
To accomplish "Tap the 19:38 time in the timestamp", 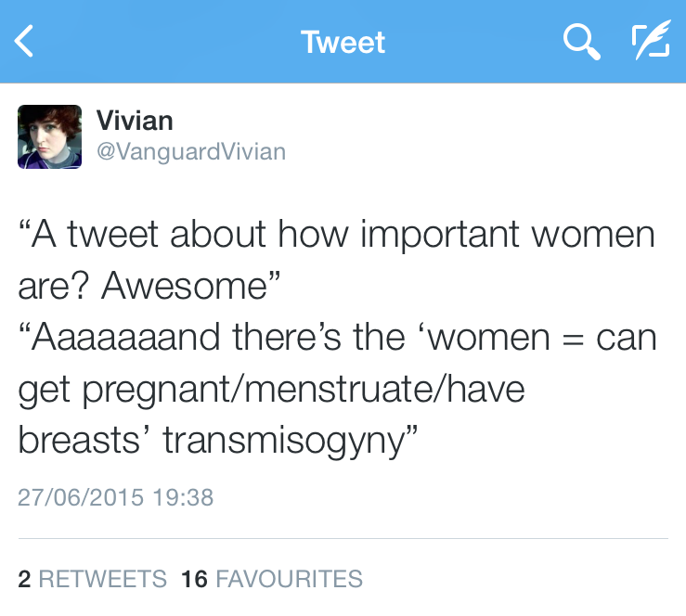I will click(x=183, y=497).
